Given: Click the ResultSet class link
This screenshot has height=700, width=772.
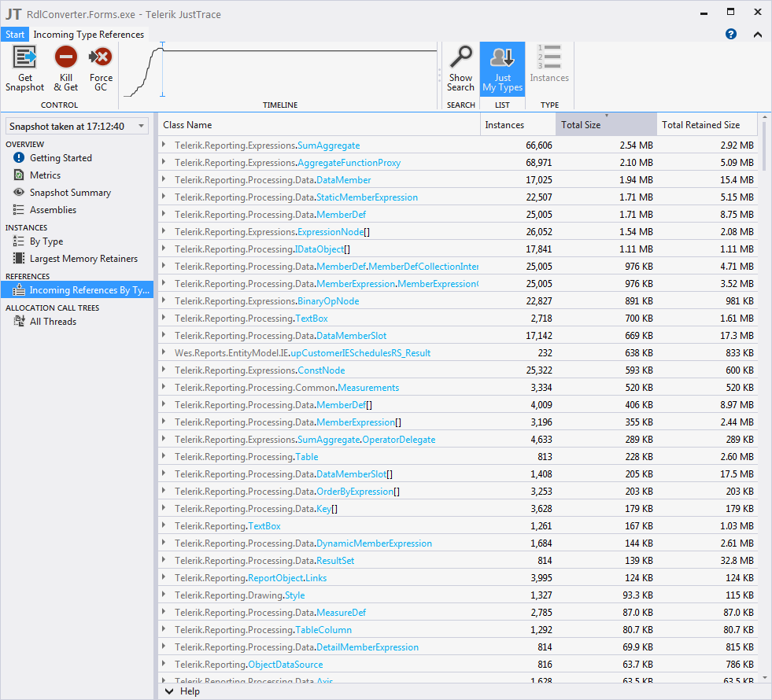Looking at the screenshot, I should (335, 561).
